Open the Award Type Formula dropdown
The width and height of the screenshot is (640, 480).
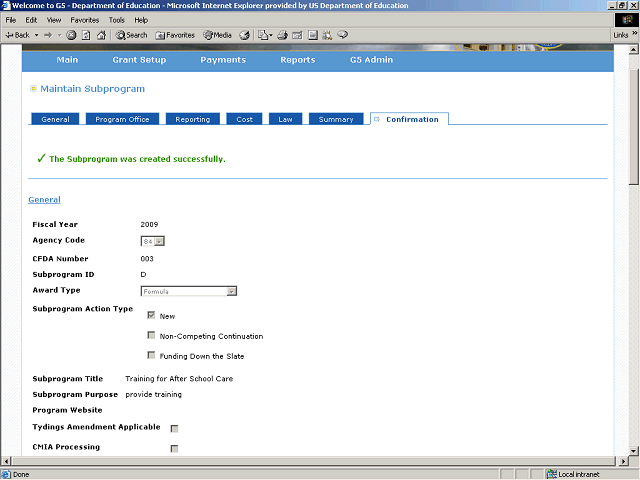pos(189,291)
